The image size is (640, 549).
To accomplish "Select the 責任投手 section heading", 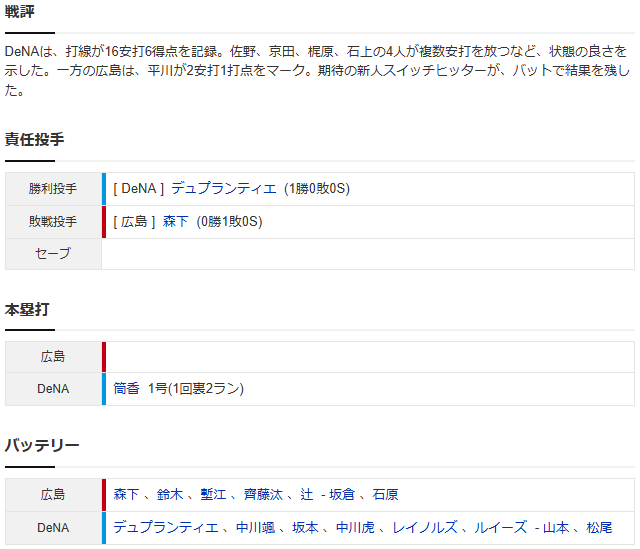I will (x=34, y=139).
